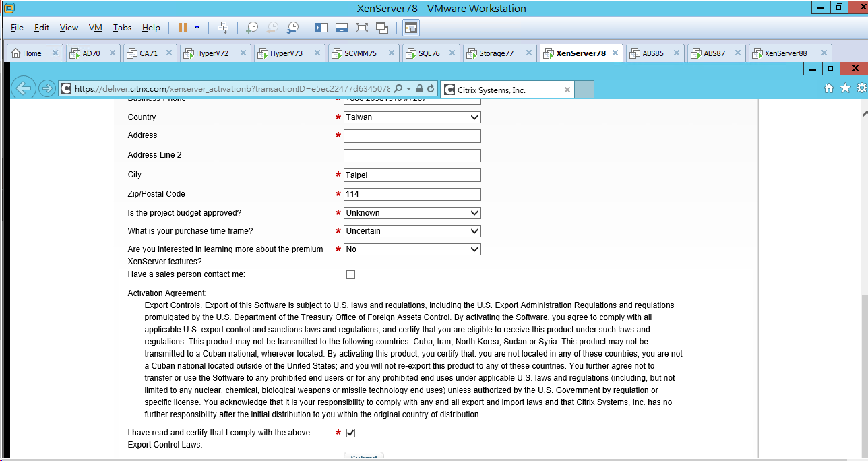
Task: Close the Home tab in VMware
Action: (55, 53)
